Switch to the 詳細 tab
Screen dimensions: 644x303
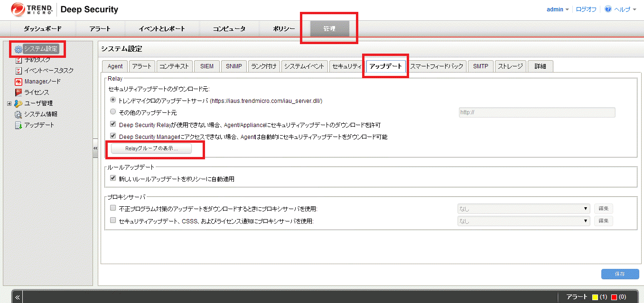point(541,66)
